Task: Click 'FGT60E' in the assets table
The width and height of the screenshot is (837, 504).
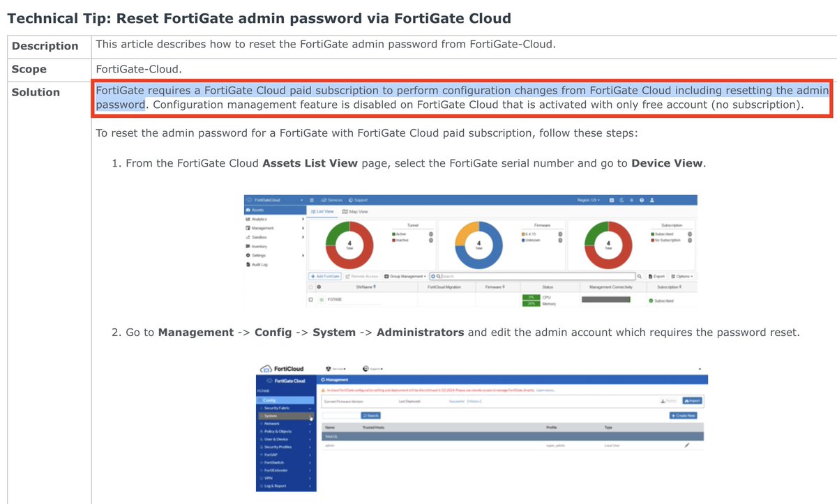Action: (x=335, y=300)
